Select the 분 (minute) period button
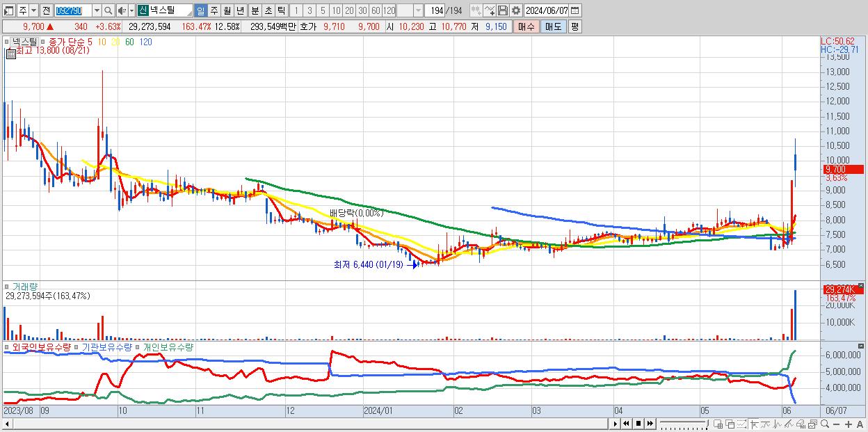 (255, 10)
